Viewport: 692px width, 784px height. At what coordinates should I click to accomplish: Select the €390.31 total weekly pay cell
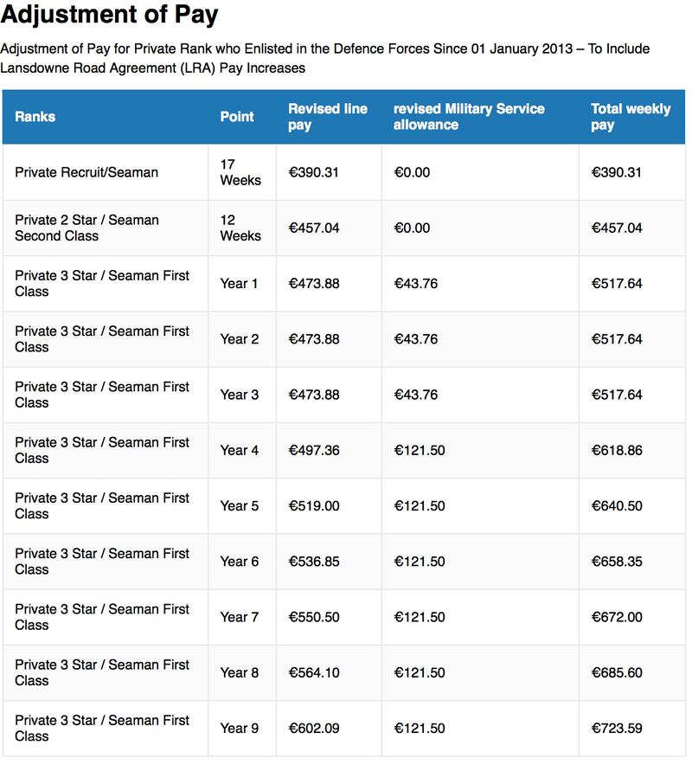[617, 172]
